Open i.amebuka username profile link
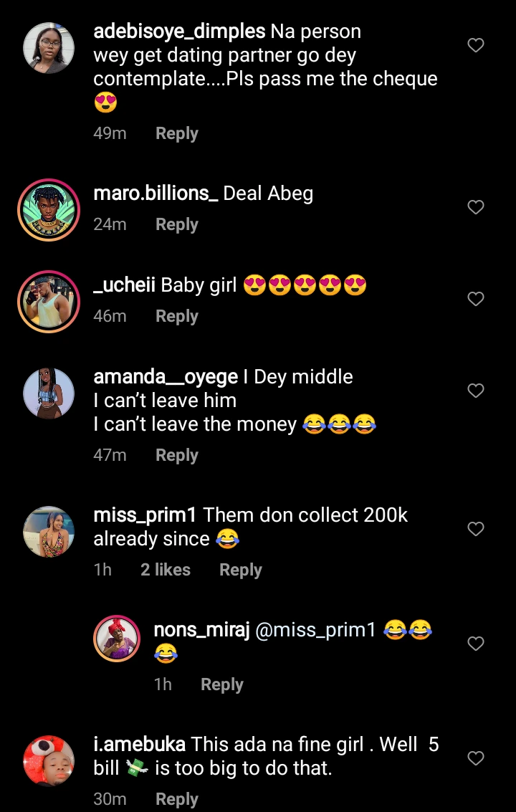 [140, 745]
